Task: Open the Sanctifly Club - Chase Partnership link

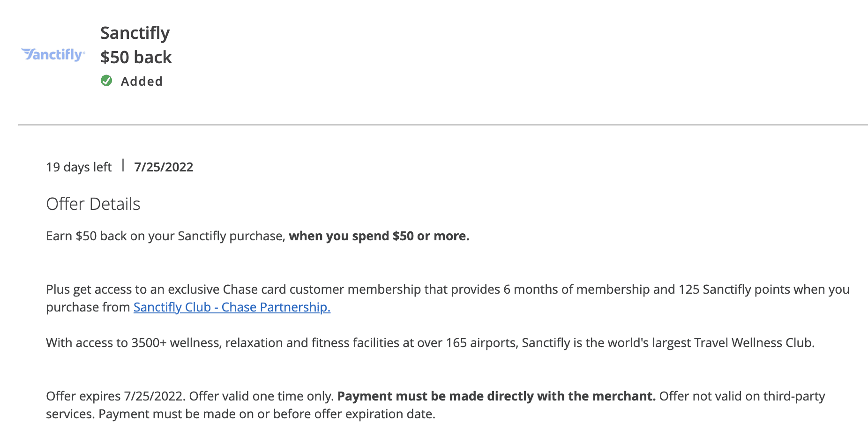Action: pyautogui.click(x=232, y=307)
